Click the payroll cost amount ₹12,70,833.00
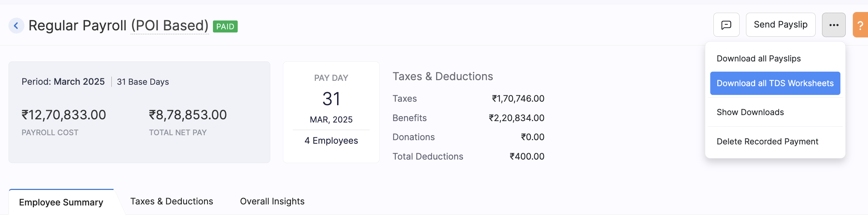868x221 pixels. point(64,115)
